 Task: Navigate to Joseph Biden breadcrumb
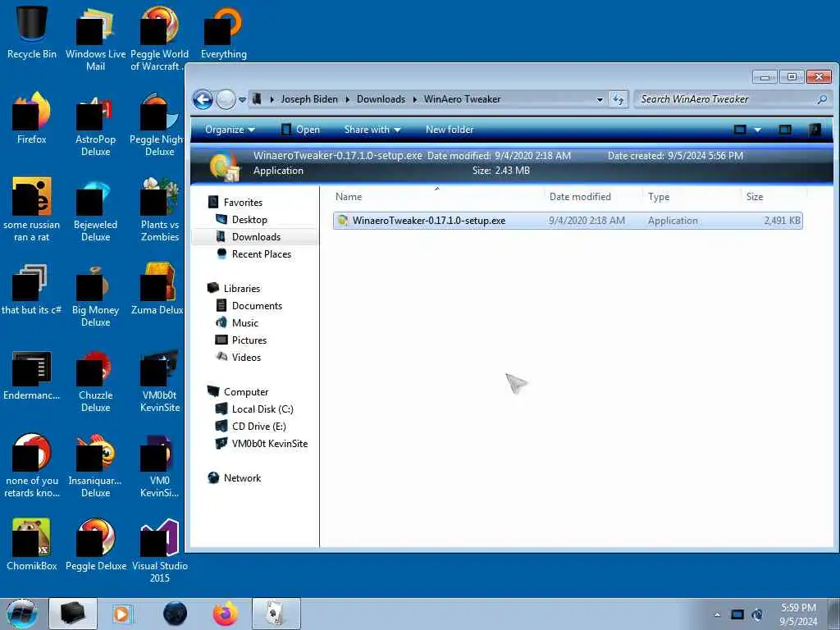(x=309, y=99)
